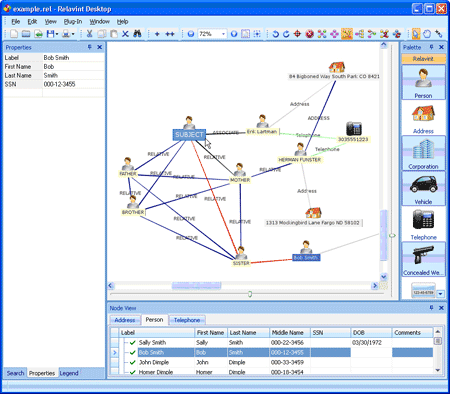The width and height of the screenshot is (450, 394).
Task: Click the undo counterclockwise arrow icon
Action: pyautogui.click(x=275, y=34)
